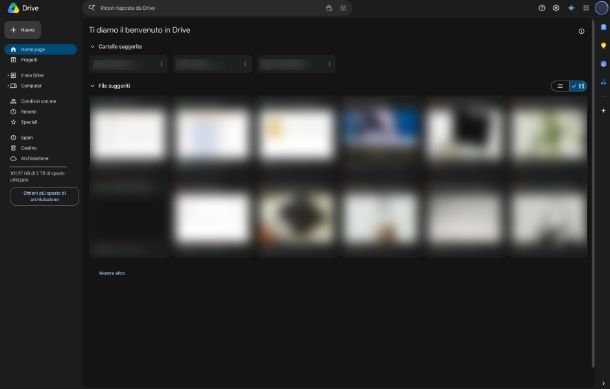Viewport: 610px width, 389px height.
Task: Click the Ti diamo il benvenuto heading
Action: pos(140,30)
